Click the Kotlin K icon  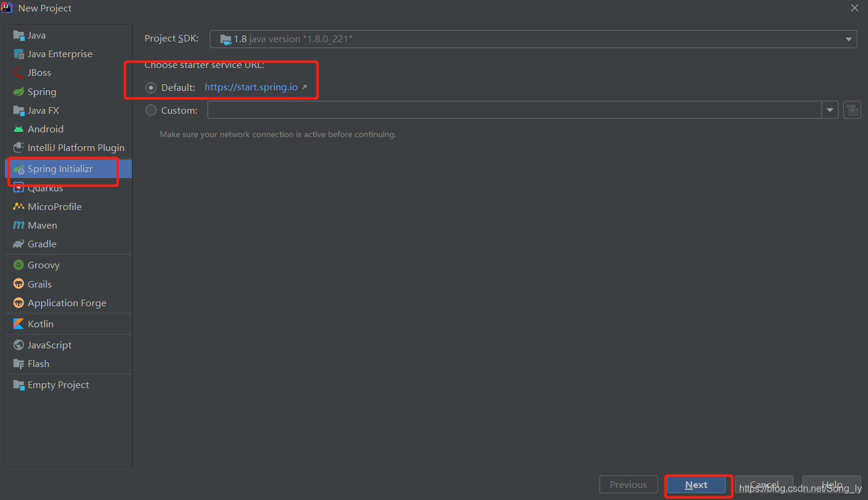(18, 324)
